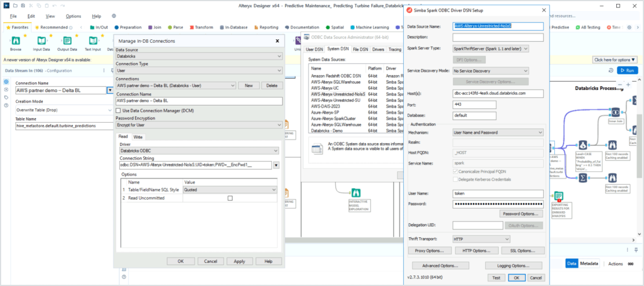Click the SSL Options button
The image size is (644, 286).
[523, 251]
